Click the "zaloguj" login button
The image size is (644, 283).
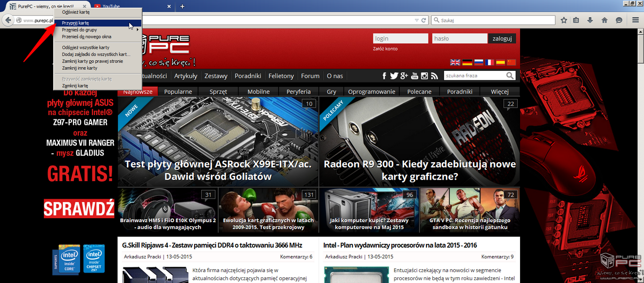(502, 39)
